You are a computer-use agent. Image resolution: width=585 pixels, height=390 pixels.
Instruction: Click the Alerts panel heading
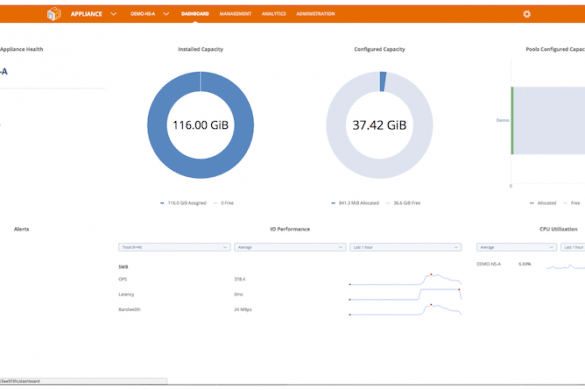(x=21, y=229)
